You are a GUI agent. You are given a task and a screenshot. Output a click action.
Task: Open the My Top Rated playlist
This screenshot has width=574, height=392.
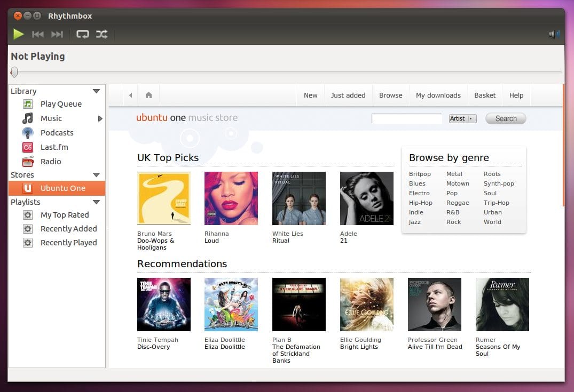64,214
